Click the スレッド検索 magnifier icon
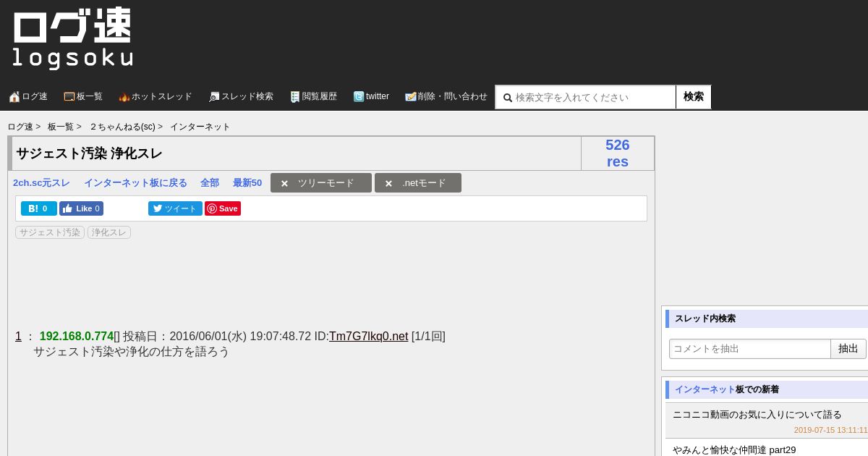 (214, 97)
